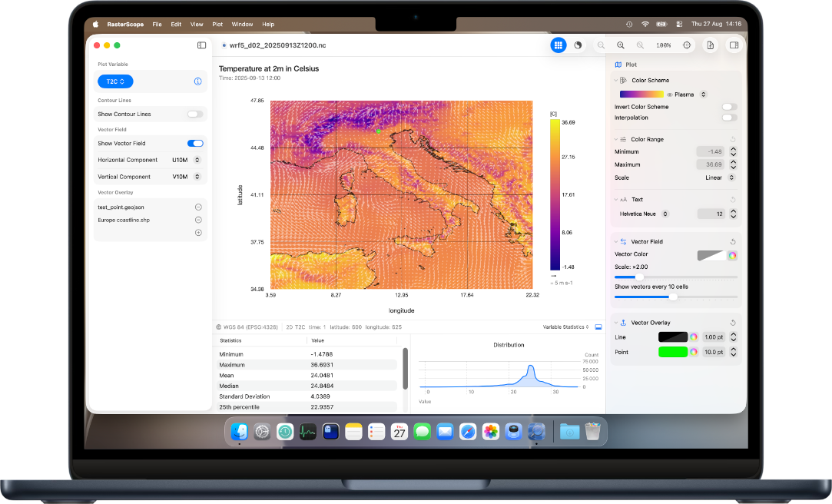Viewport: 832px width, 504px height.
Task: Click the 100% zoom level button
Action: point(663,45)
